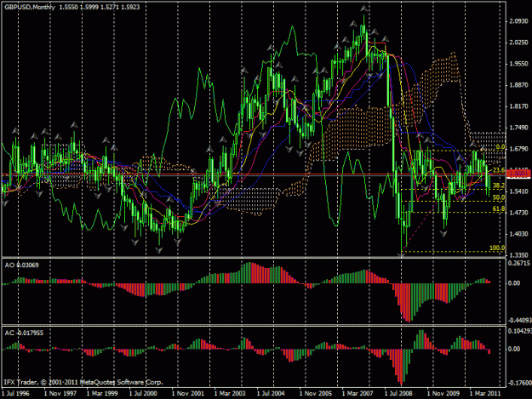
Task: Click the 1 Jul 1996 date label
Action: (x=15, y=394)
